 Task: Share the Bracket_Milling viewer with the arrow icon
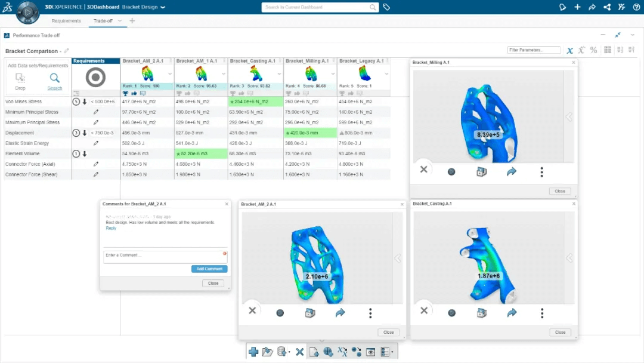[x=512, y=171]
